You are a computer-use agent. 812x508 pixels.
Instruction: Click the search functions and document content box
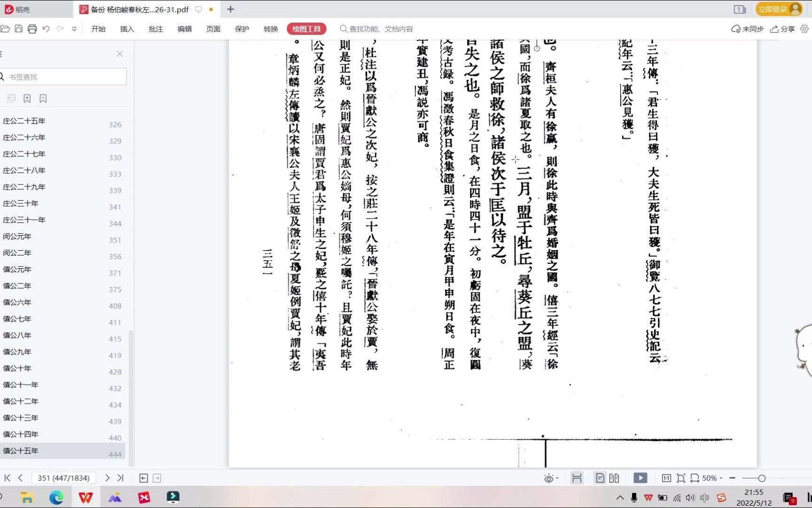[376, 29]
